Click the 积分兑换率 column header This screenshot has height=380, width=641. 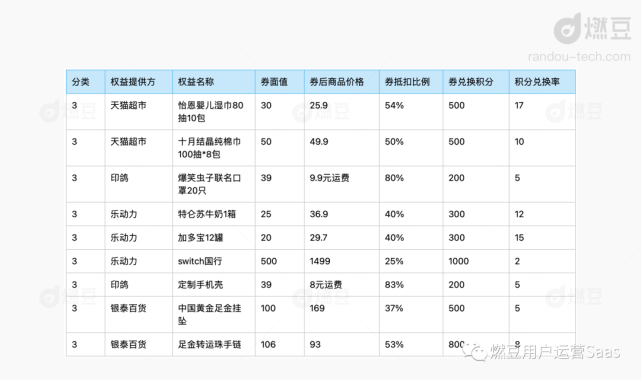tap(542, 82)
